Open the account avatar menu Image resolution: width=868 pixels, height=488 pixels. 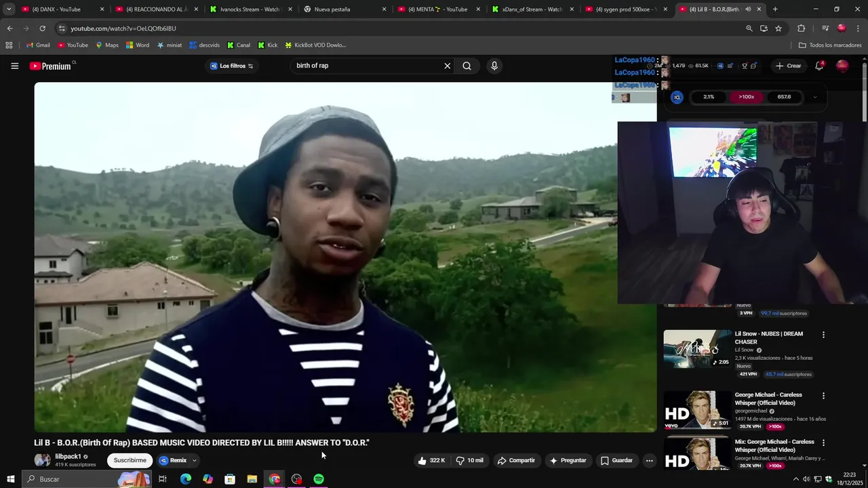click(x=842, y=66)
